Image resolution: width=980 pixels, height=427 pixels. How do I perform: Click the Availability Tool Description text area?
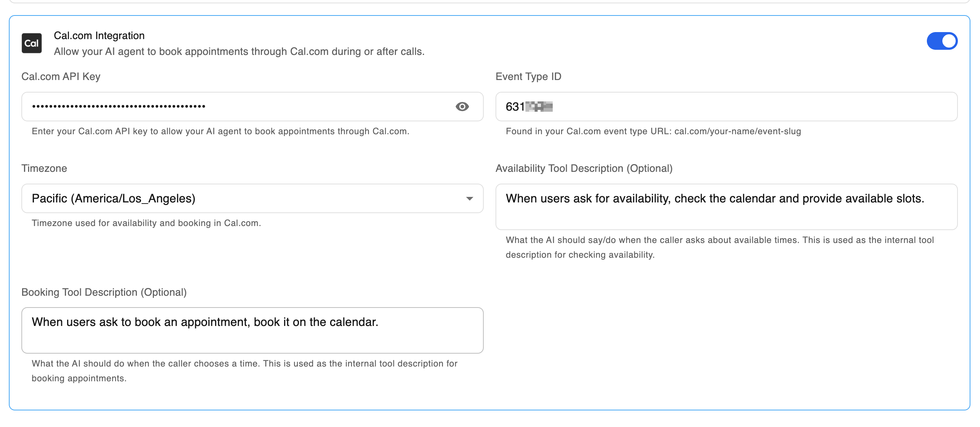click(726, 207)
